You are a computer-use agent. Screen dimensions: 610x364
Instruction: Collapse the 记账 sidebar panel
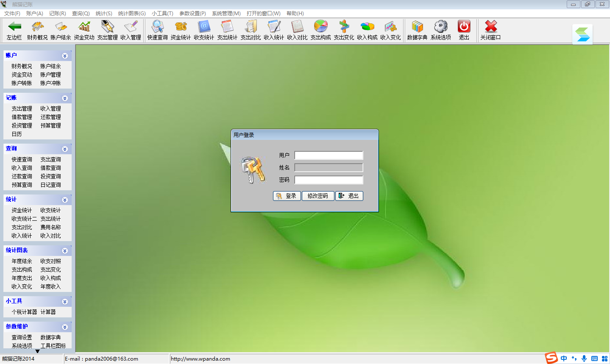[x=65, y=98]
